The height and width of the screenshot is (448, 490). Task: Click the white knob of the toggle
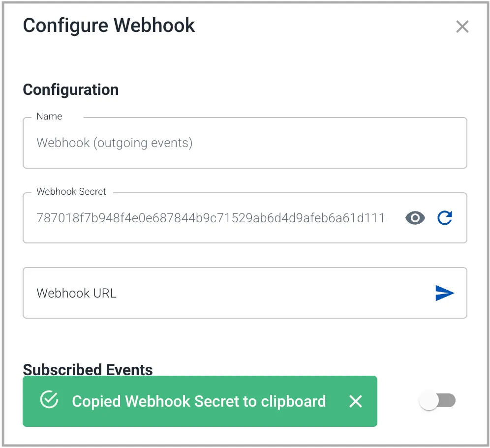click(429, 400)
